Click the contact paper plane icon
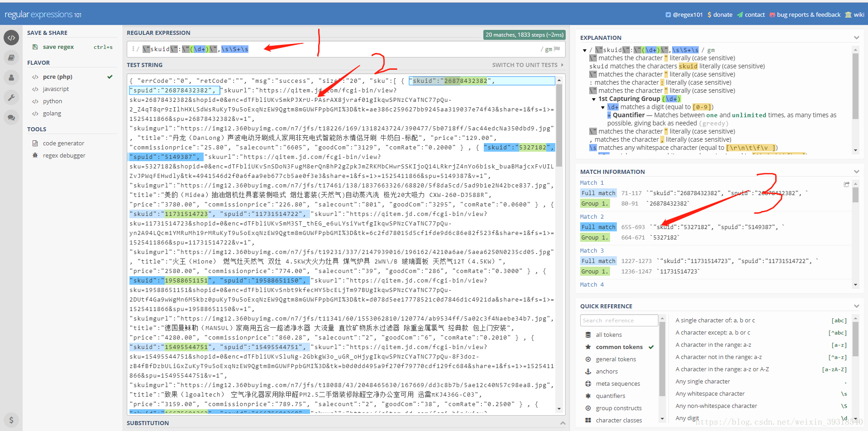Image resolution: width=868 pixels, height=431 pixels. 740,14
